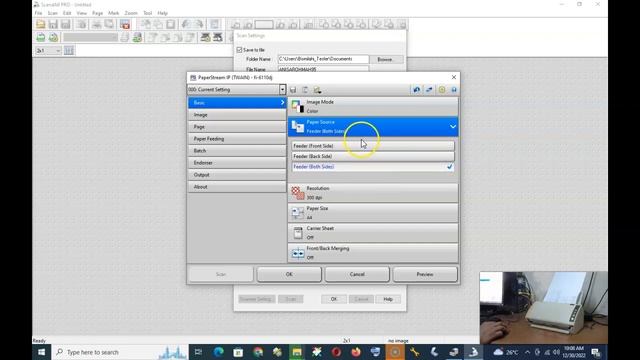This screenshot has width=640, height=360.
Task: Click the Folder Name path field
Action: (x=323, y=59)
